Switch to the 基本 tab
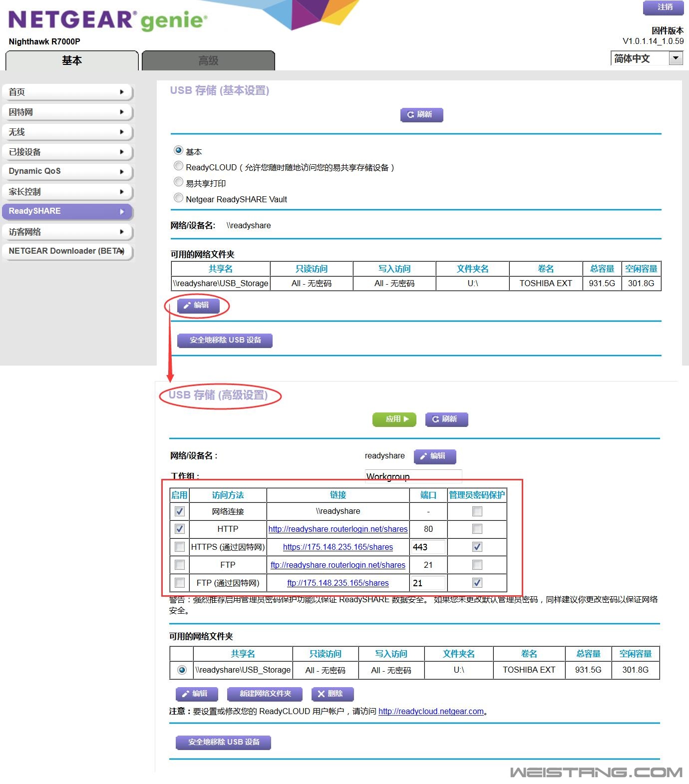Image resolution: width=689 pixels, height=784 pixels. coord(72,60)
